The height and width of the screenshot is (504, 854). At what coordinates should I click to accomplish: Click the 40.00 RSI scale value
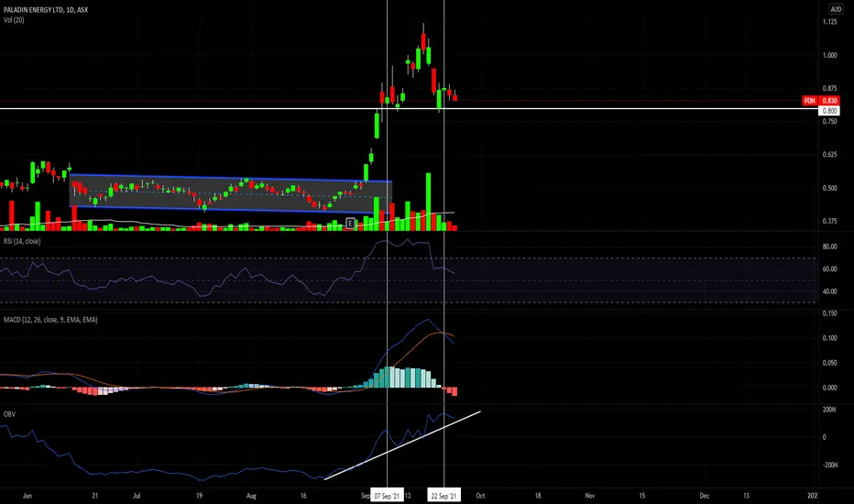tap(829, 291)
